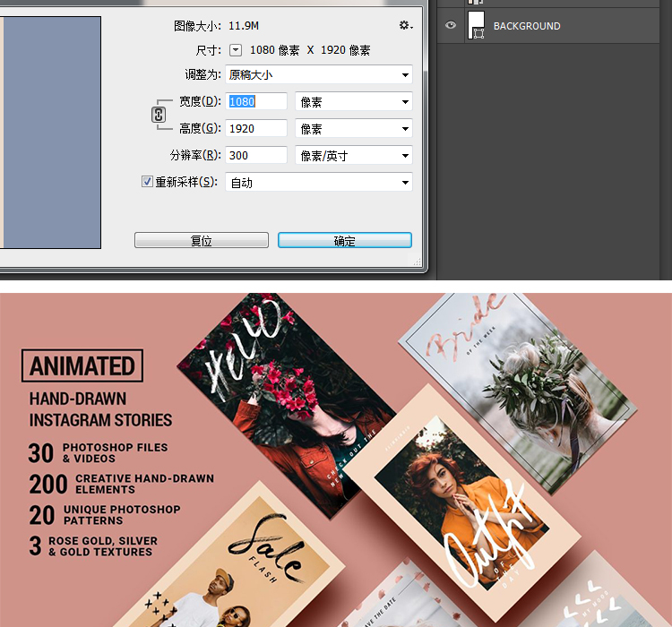
Task: Open the 尺寸 dimensions unit arrow
Action: tap(236, 51)
